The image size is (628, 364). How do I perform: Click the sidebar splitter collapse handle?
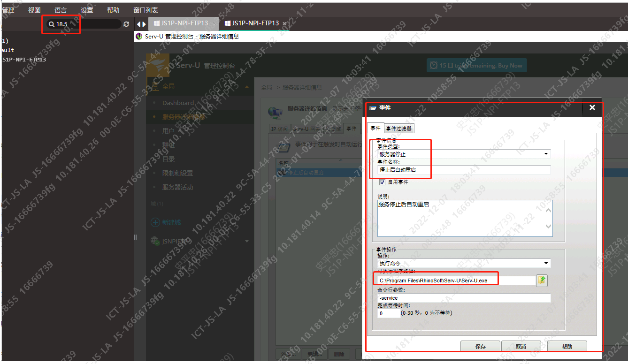135,237
